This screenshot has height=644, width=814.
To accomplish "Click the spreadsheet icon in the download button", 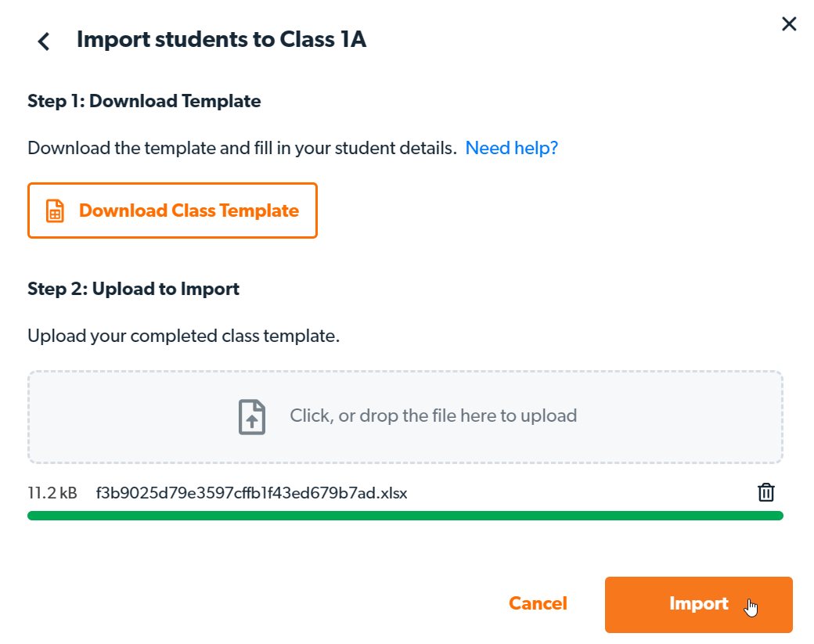I will coord(55,211).
